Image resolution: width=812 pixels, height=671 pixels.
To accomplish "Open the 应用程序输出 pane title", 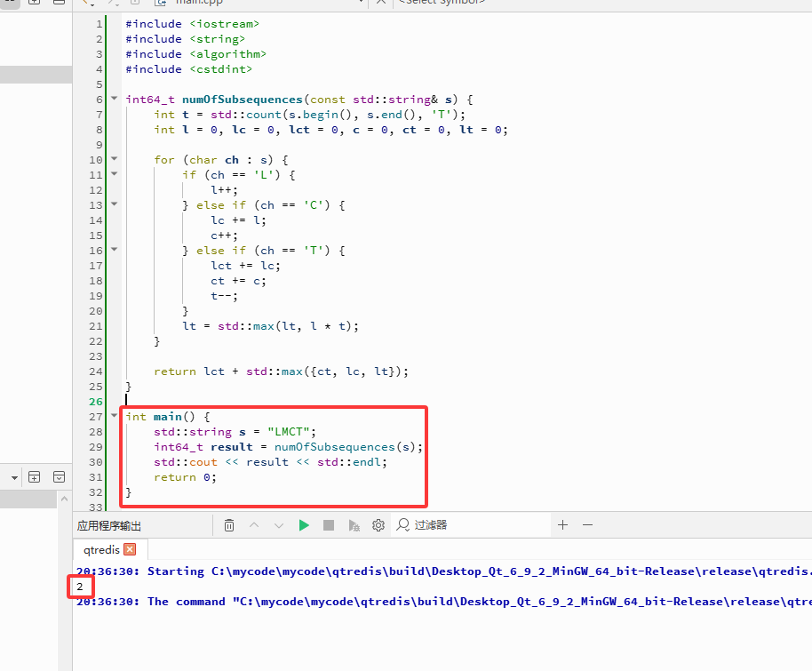I will point(109,526).
